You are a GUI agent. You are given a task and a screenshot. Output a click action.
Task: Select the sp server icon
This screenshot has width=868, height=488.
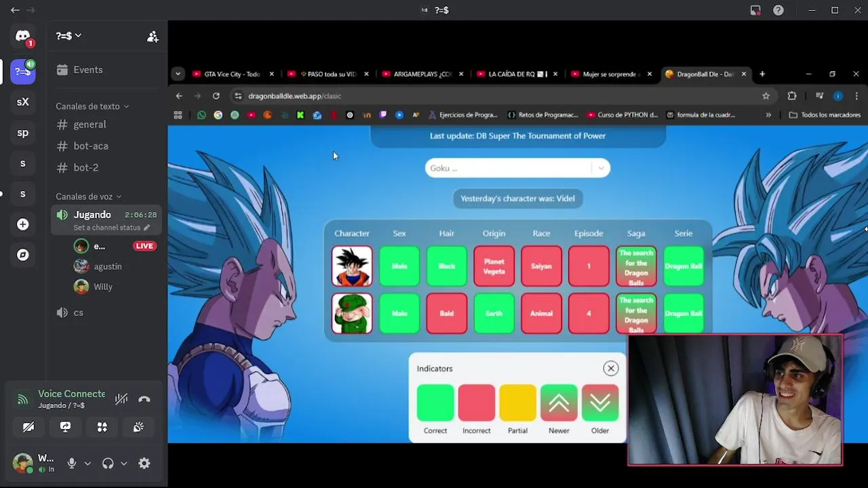click(x=22, y=133)
